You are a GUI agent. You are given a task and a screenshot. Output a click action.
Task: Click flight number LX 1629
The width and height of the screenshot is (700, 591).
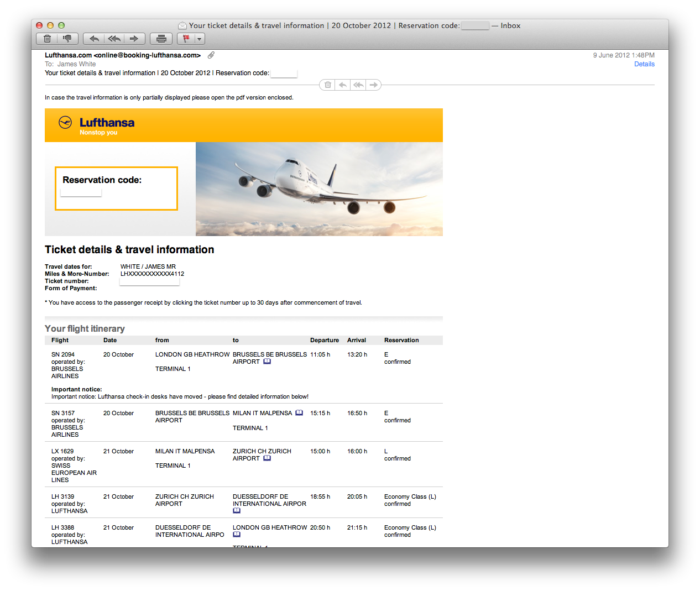[62, 451]
